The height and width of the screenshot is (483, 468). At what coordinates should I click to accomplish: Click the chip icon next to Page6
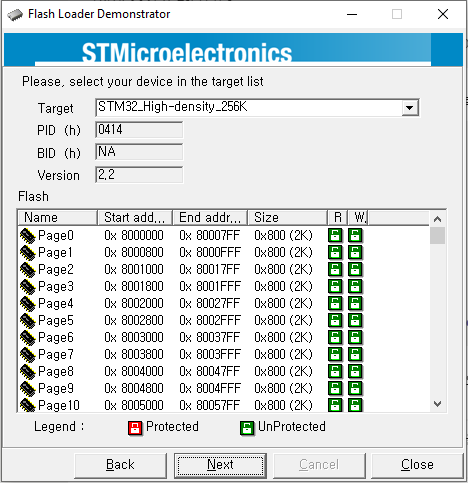[28, 338]
